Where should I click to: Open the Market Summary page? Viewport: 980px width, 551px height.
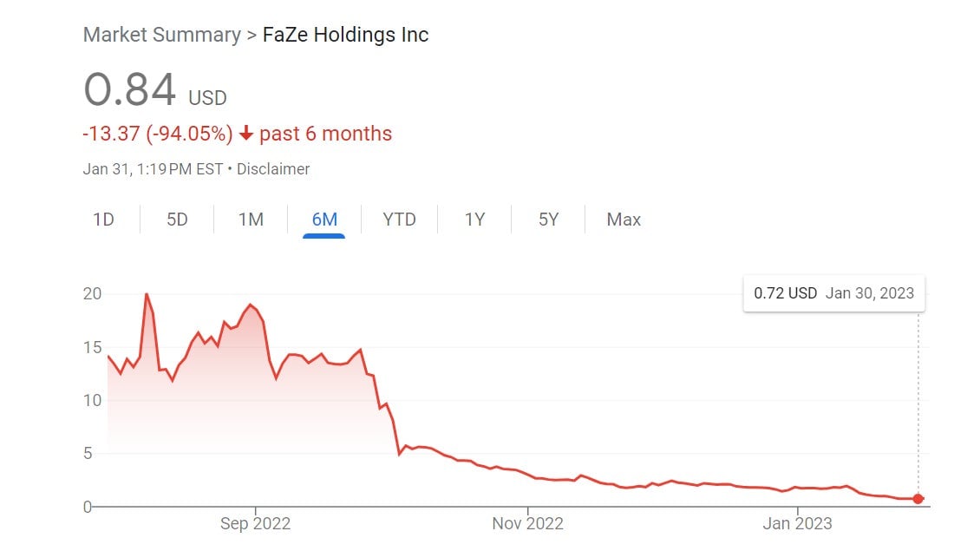point(160,35)
